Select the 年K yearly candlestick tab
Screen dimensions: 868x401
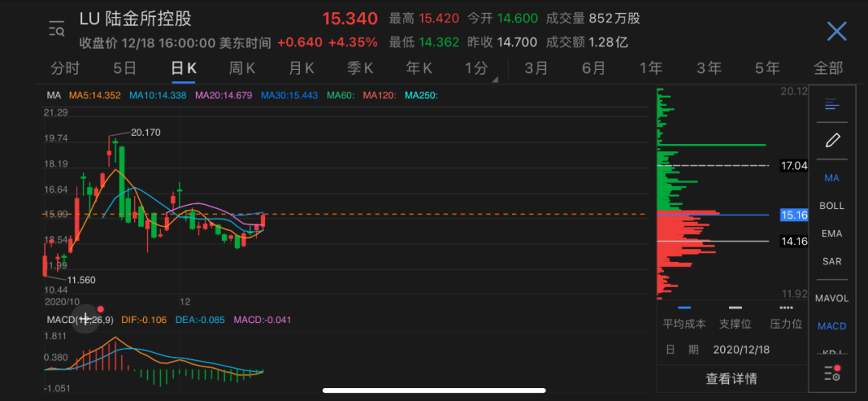pos(419,68)
